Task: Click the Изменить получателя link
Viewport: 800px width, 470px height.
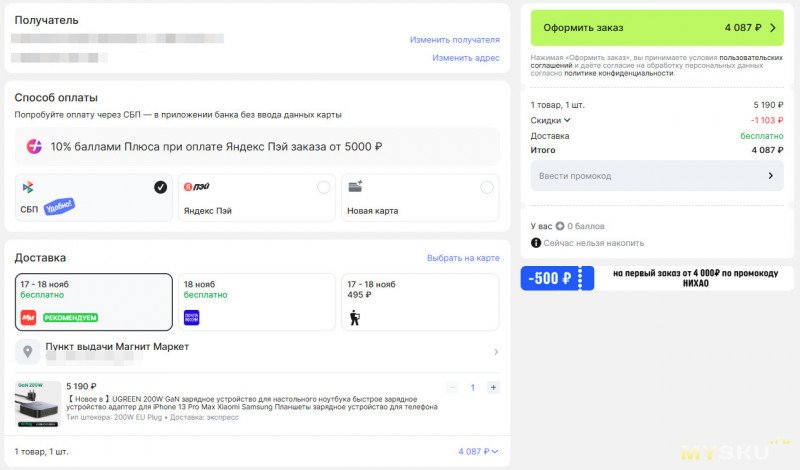Action: [454, 40]
